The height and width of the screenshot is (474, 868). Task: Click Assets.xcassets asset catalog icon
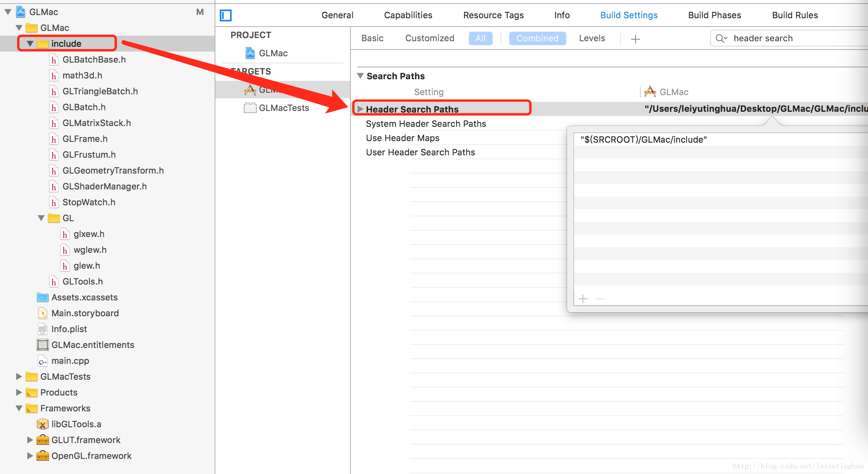(42, 297)
